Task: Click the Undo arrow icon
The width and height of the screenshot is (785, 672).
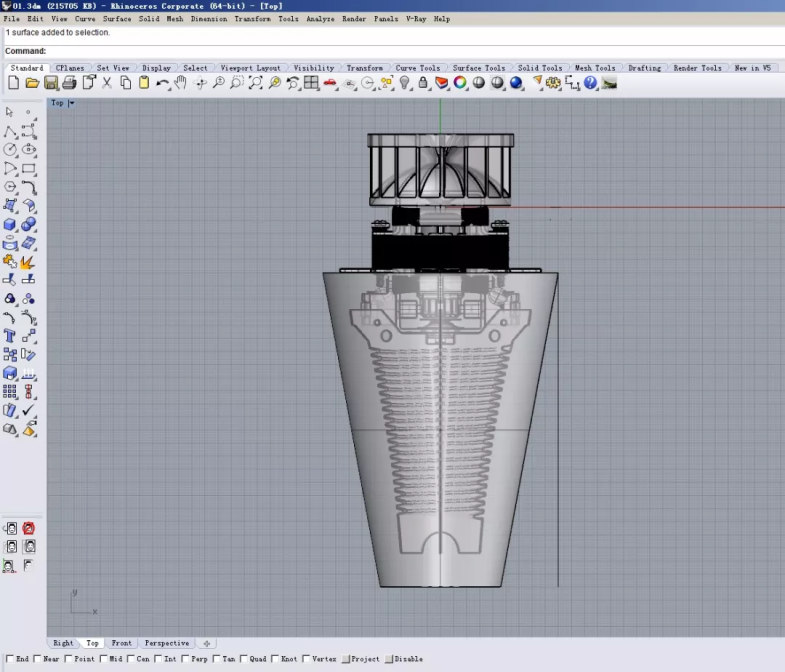Action: [162, 83]
